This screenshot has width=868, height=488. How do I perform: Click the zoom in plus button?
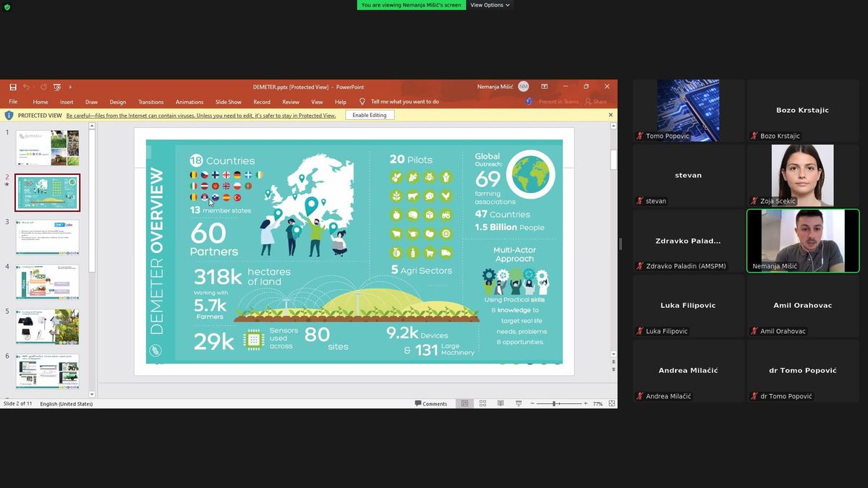pyautogui.click(x=586, y=403)
